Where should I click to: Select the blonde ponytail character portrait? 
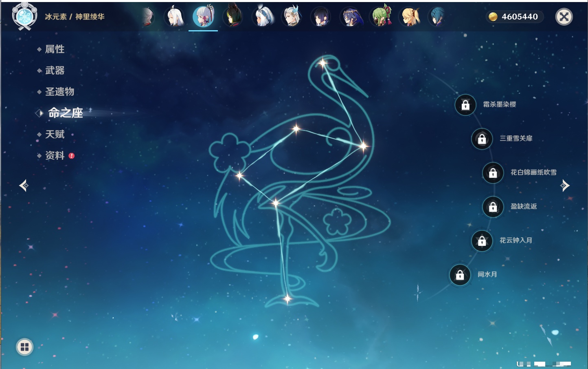click(x=410, y=17)
